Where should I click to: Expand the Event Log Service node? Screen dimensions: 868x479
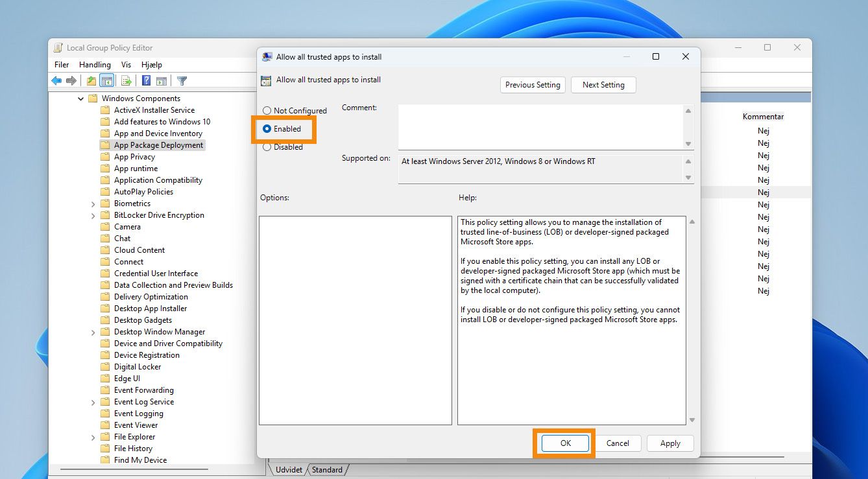tap(93, 402)
